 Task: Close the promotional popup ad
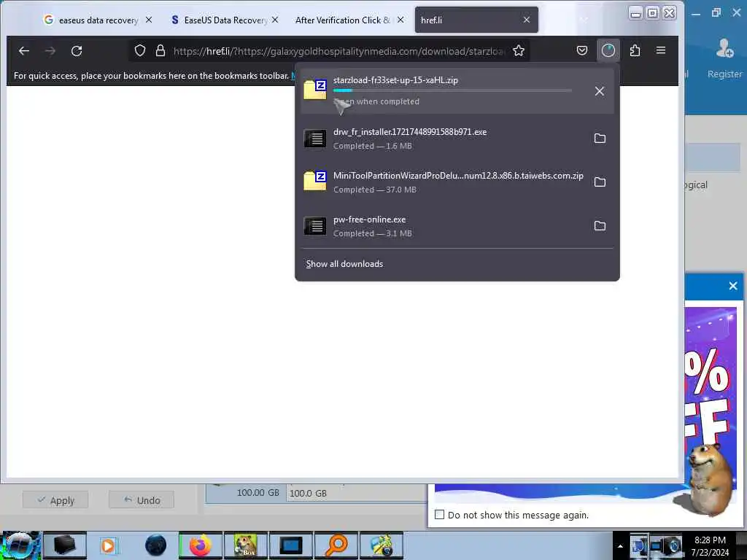[x=733, y=286]
